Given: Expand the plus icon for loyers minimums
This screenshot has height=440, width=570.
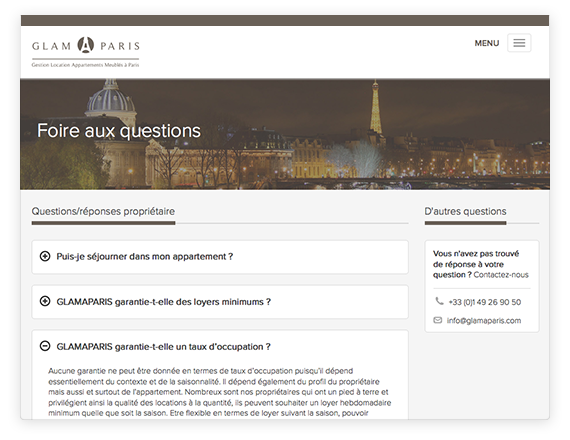Looking at the screenshot, I should pos(45,301).
